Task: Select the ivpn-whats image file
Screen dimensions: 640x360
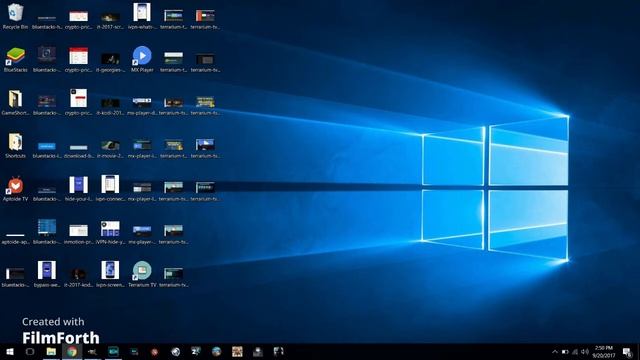Action: (x=142, y=16)
